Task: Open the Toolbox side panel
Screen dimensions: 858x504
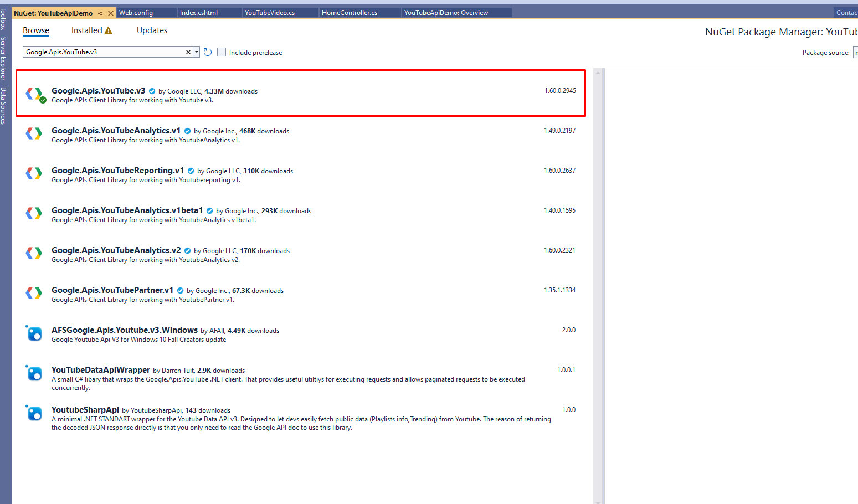Action: 4,19
